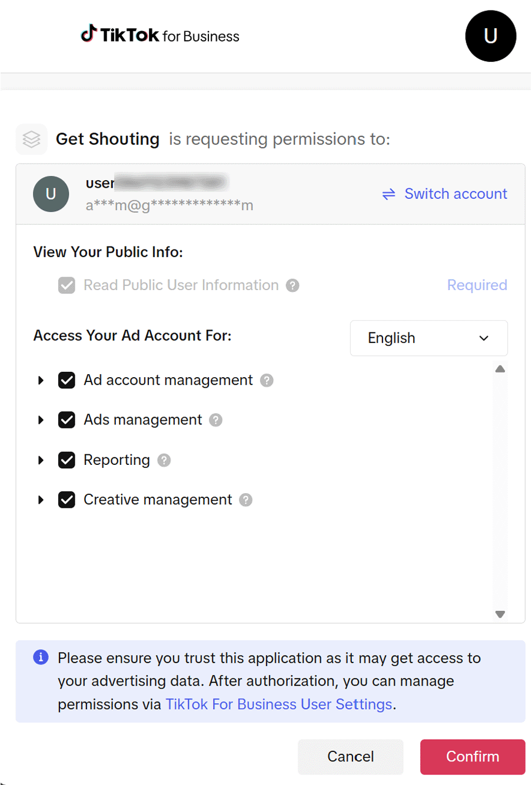
Task: Click help icon next to Read Public User Information
Action: (x=292, y=285)
